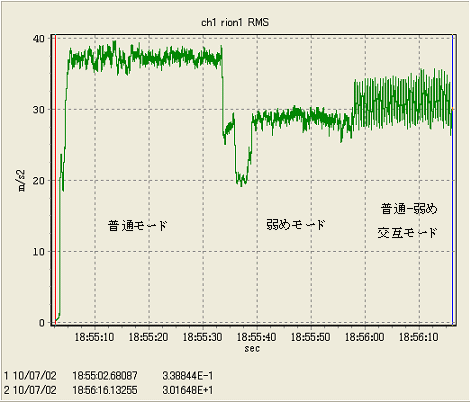Screen dimensions: 470x402
Task: Click the sec x-axis unit label
Action: point(252,349)
